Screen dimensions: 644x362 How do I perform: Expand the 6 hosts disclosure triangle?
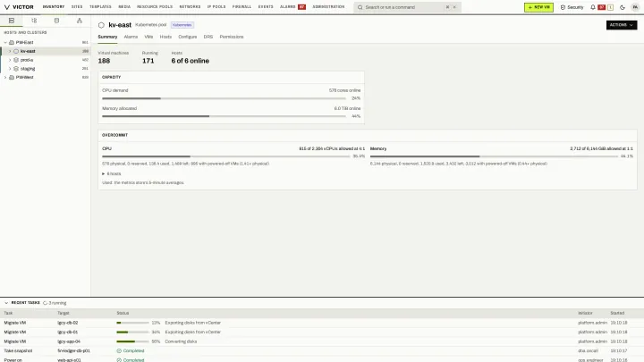click(x=104, y=174)
